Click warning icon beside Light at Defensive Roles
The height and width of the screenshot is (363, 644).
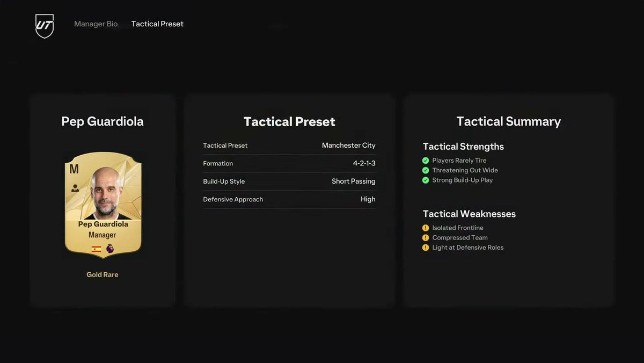(x=426, y=248)
